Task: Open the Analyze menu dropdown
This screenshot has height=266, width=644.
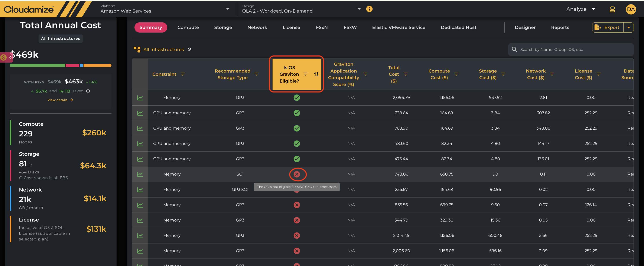Action: click(x=581, y=9)
